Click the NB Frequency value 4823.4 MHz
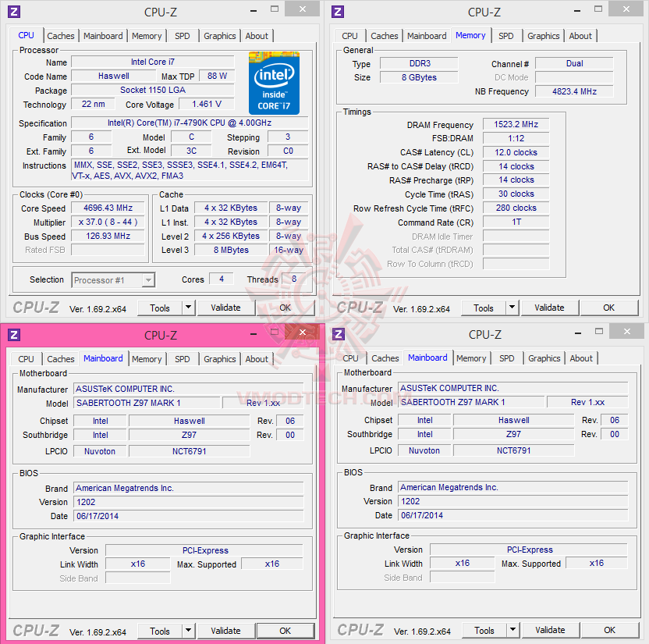Viewport: 649px width, 644px height. point(574,91)
